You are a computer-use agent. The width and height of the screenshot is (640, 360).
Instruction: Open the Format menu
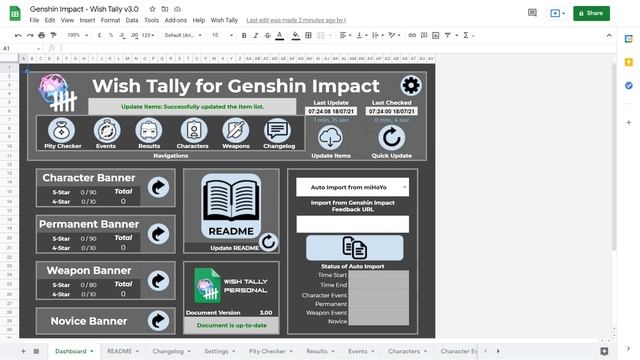[110, 20]
